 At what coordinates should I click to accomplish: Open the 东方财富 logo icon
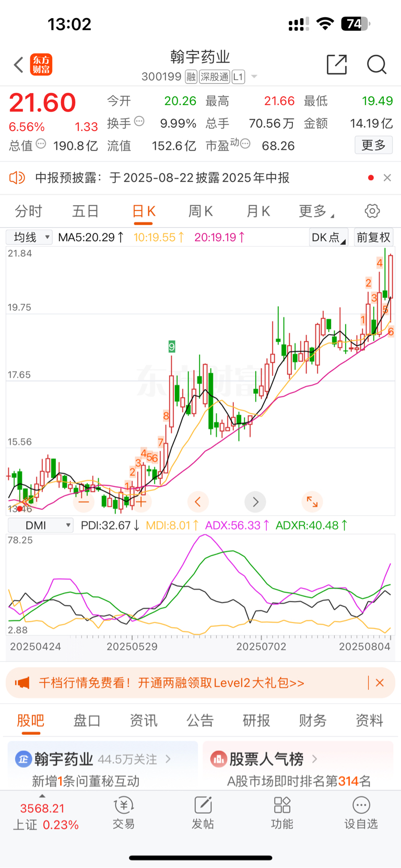coord(41,65)
